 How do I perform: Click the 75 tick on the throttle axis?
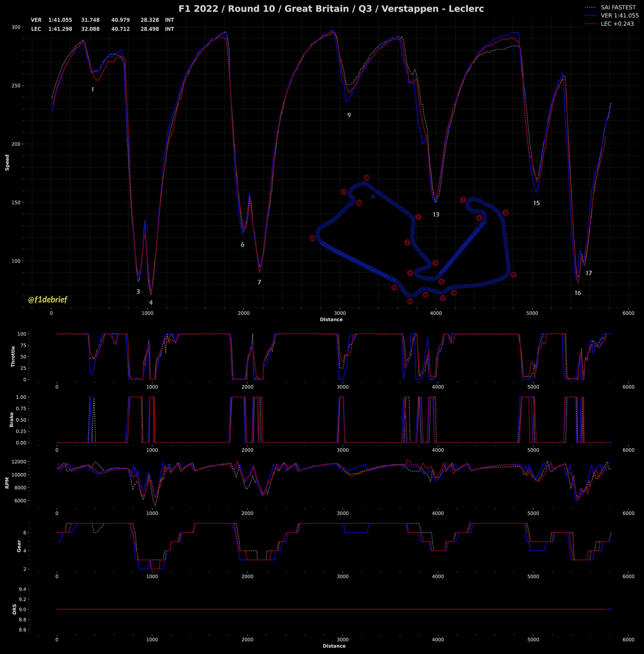tap(23, 345)
